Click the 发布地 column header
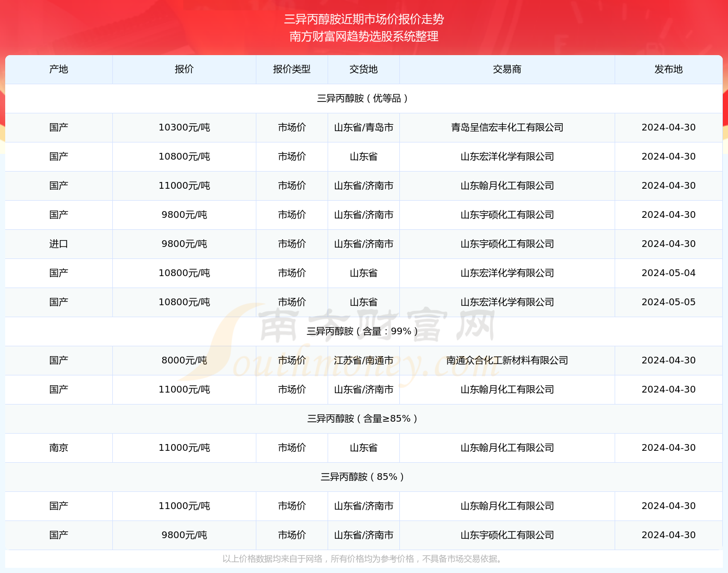728x573 pixels. click(669, 69)
